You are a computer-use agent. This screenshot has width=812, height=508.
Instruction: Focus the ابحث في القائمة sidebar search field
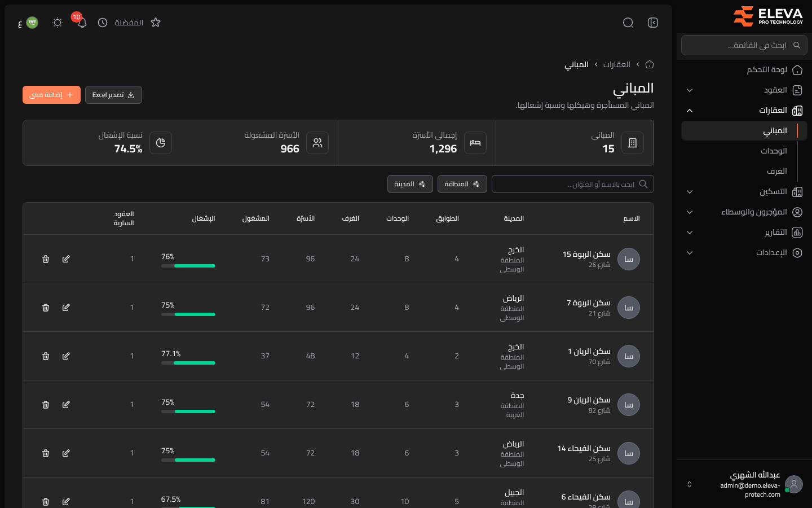pyautogui.click(x=744, y=45)
